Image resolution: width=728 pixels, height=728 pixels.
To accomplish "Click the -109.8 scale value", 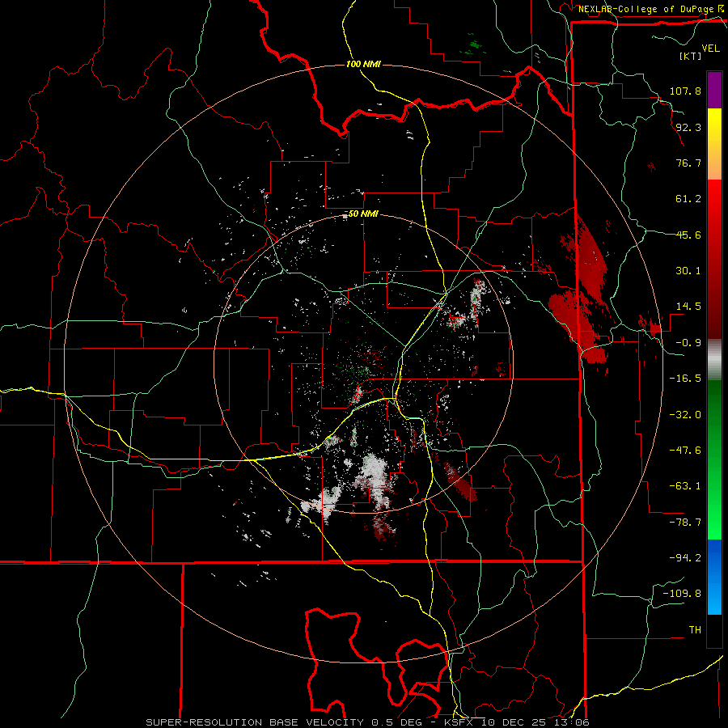I will coord(682,594).
